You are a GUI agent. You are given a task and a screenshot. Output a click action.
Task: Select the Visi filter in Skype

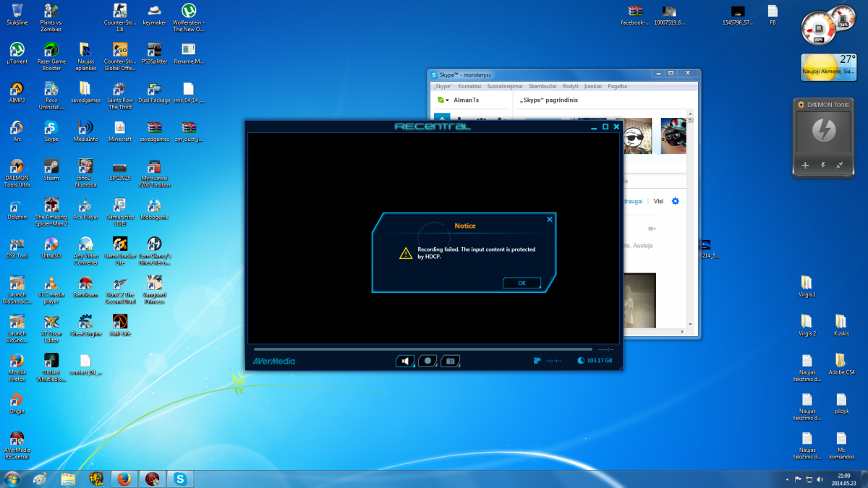658,201
